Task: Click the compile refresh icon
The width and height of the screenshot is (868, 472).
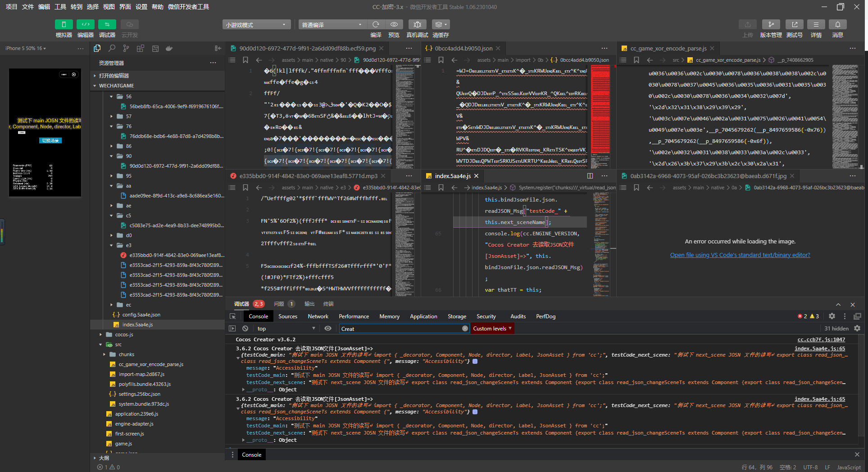Action: point(376,24)
